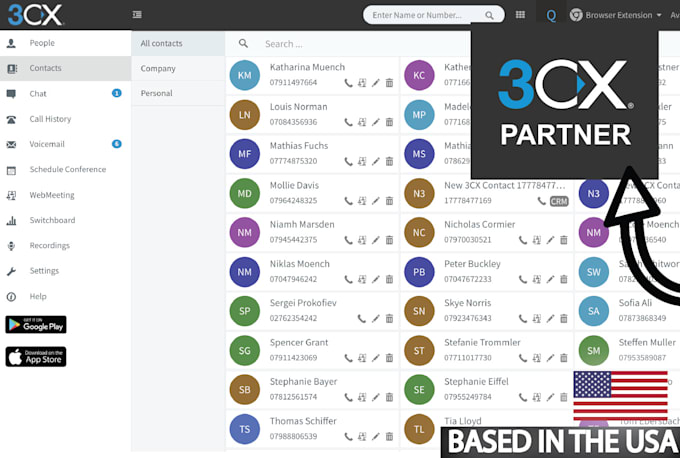Delete the Mathias Fuchs contact
This screenshot has height=458, width=680.
389,161
